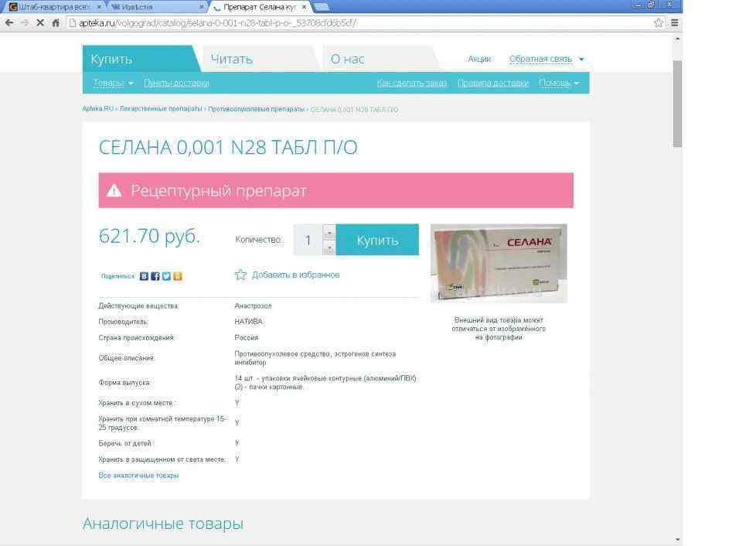This screenshot has width=756, height=546.
Task: Open the Обратная связь dropdown
Action: pos(546,60)
